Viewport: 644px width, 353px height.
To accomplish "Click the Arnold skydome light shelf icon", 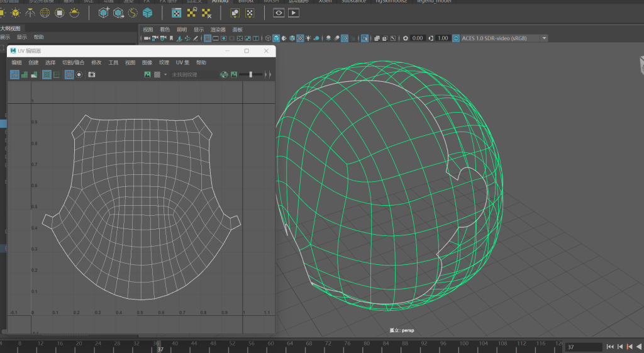I will [45, 13].
